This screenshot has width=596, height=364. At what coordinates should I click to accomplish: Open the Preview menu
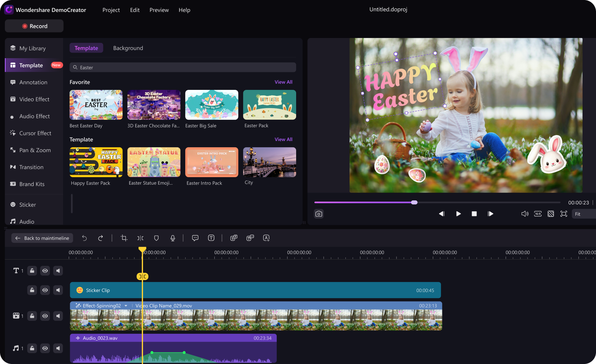(x=159, y=10)
